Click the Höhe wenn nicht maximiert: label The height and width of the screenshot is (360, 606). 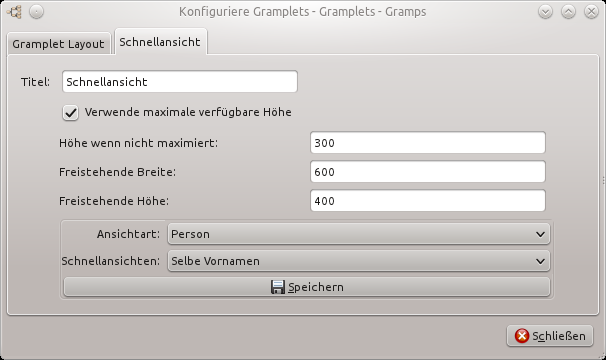tap(138, 143)
